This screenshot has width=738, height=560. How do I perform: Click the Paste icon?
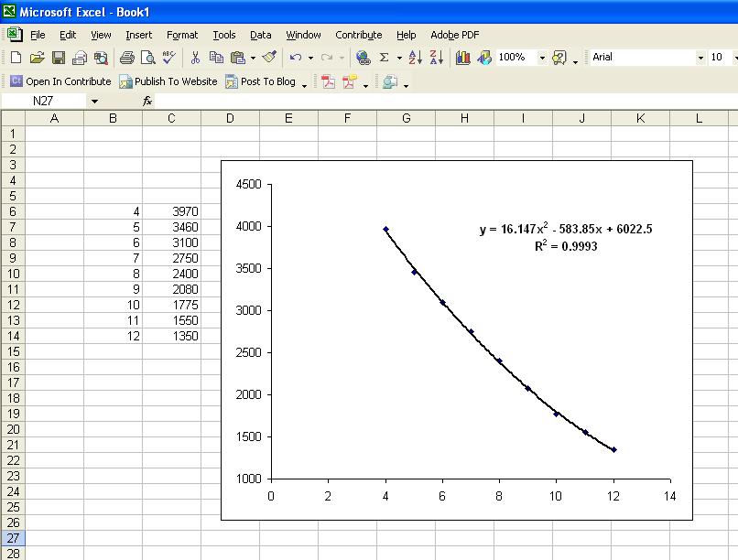236,57
